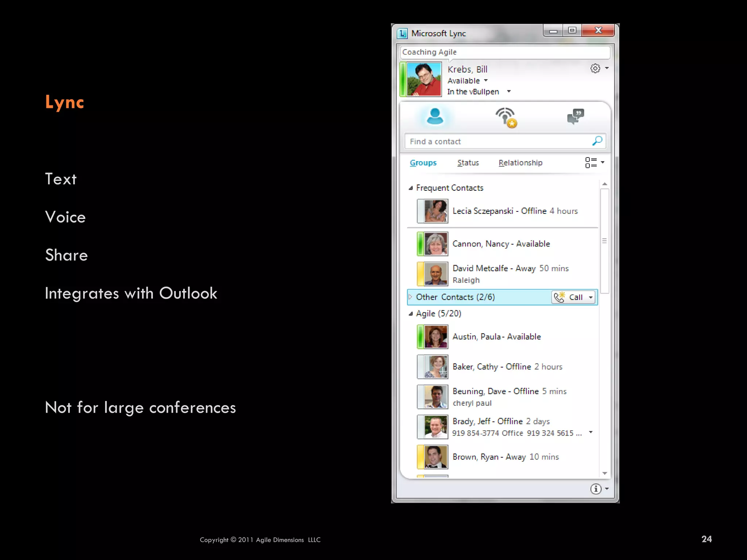Click the contact list scrollbar thumb

(x=605, y=241)
